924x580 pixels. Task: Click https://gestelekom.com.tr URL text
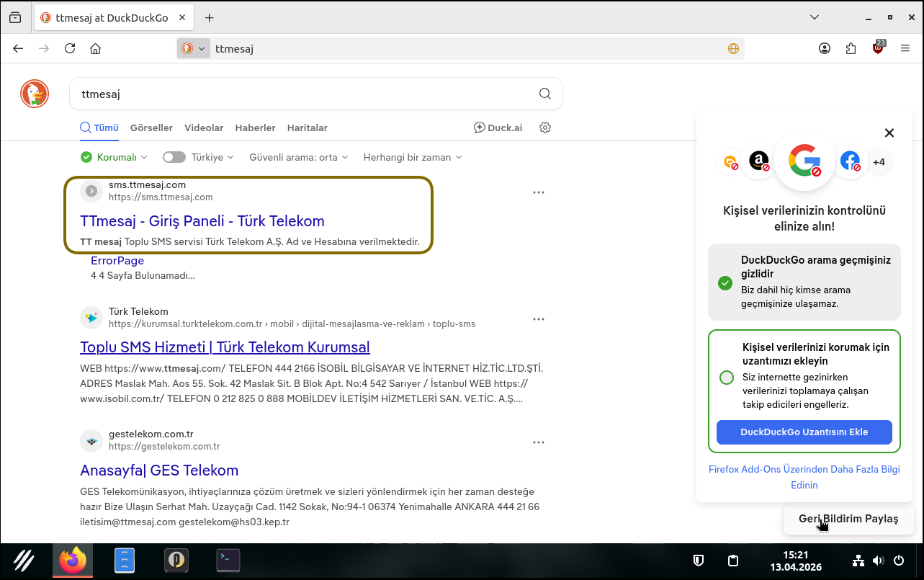click(164, 446)
